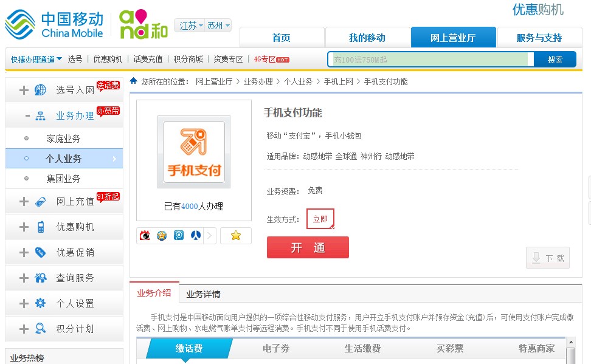This screenshot has height=364, width=591.
Task: Click the gear icon beside 个人设置
Action: [x=40, y=303]
